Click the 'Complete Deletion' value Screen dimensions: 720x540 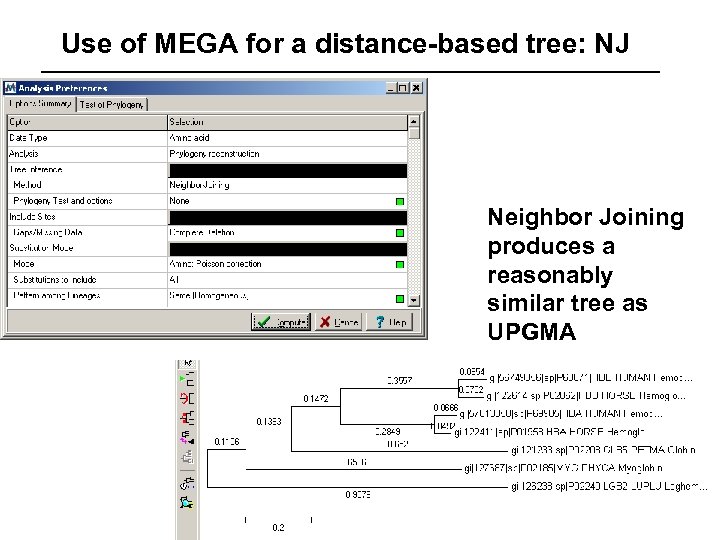pos(202,233)
